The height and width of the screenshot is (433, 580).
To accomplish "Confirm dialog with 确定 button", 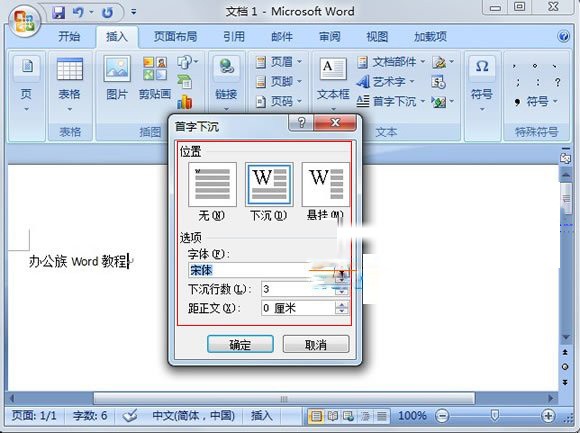I will [240, 345].
